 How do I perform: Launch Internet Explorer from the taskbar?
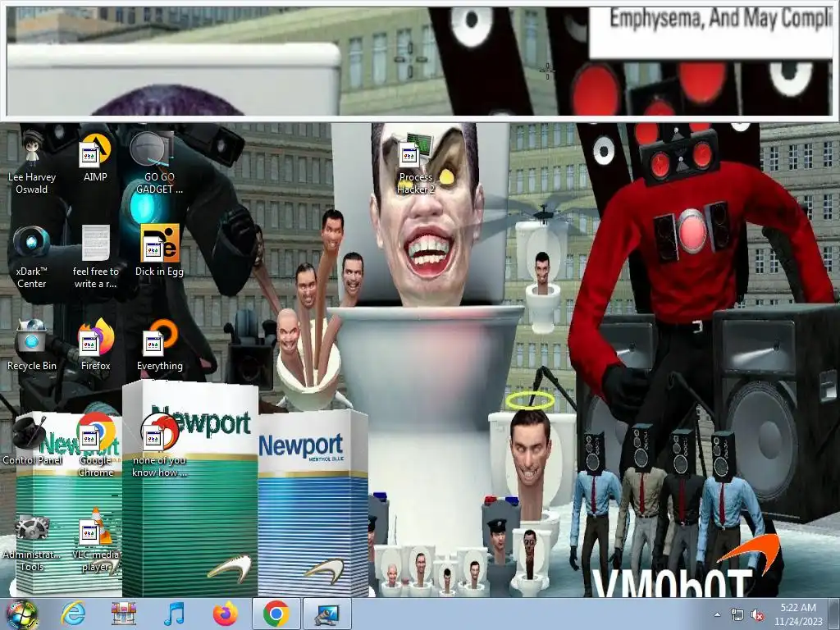pos(73,614)
